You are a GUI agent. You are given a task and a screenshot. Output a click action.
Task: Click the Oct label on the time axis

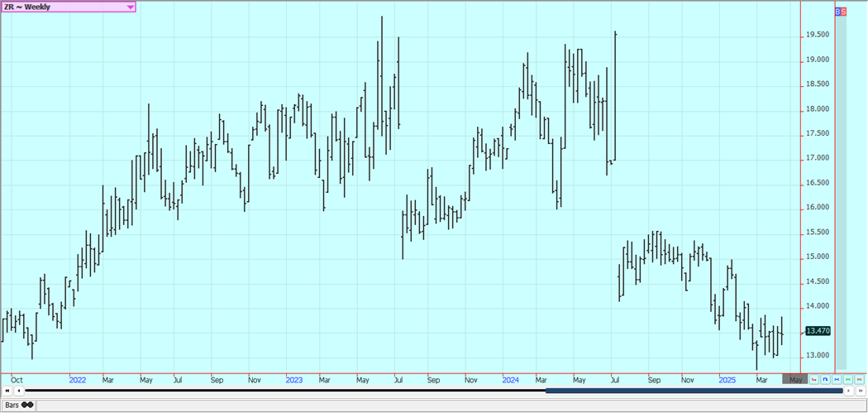(x=17, y=380)
